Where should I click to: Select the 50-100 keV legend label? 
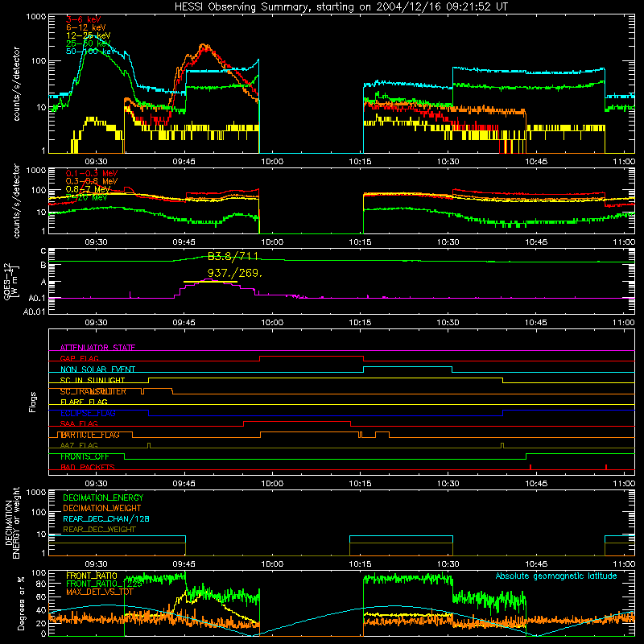click(91, 52)
